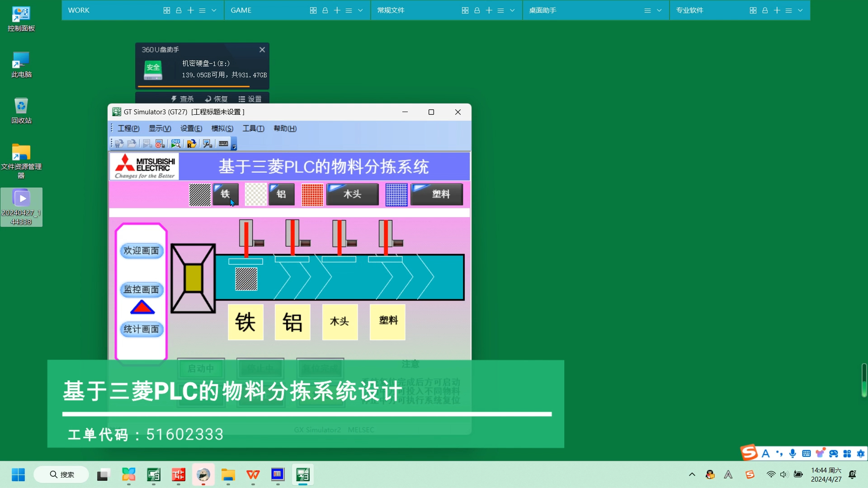Click the resource data folder toolbar icon

point(192,144)
